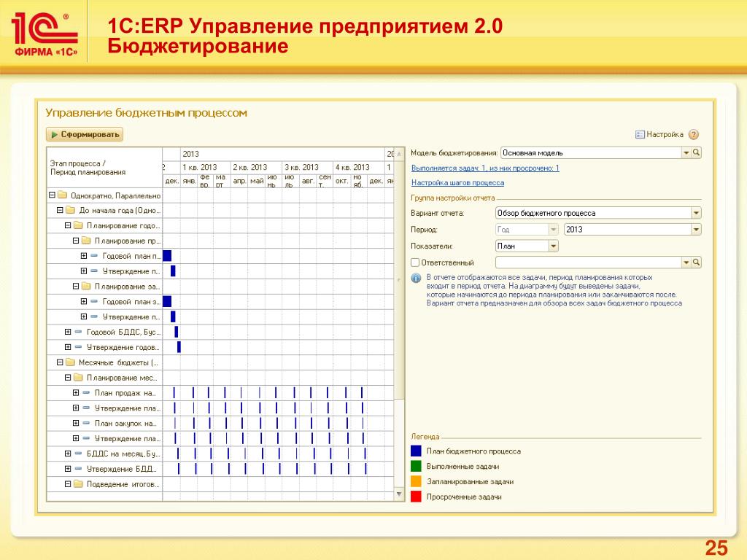The height and width of the screenshot is (560, 747).
Task: Click the Утверждение годов... task bar in Gantt
Action: point(179,347)
